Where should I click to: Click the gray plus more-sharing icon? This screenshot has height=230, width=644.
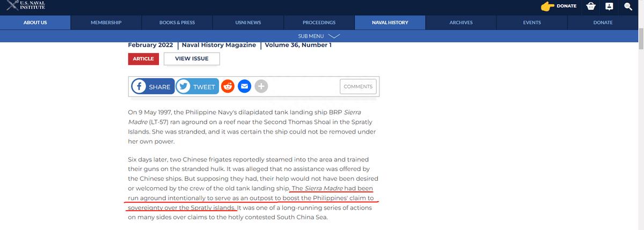pos(261,86)
